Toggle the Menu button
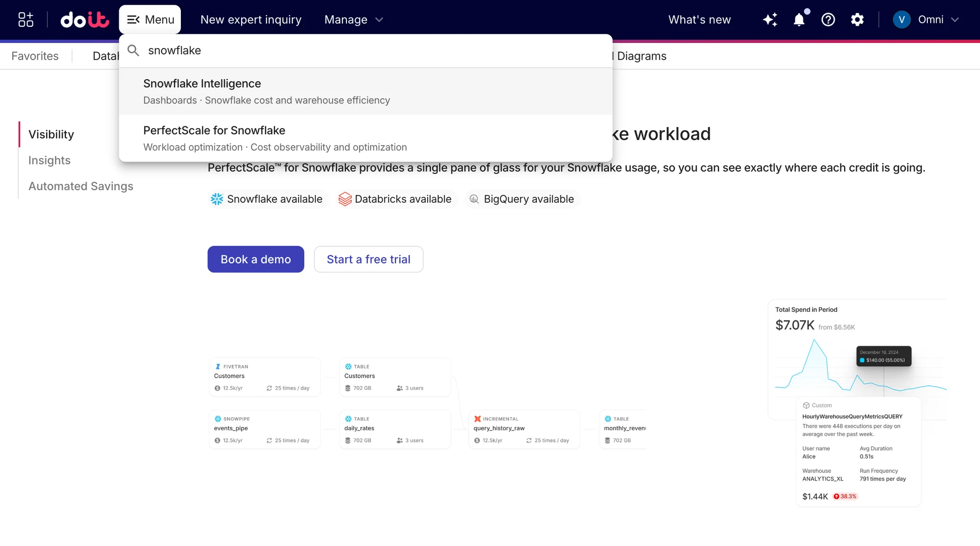The width and height of the screenshot is (980, 546). point(150,20)
